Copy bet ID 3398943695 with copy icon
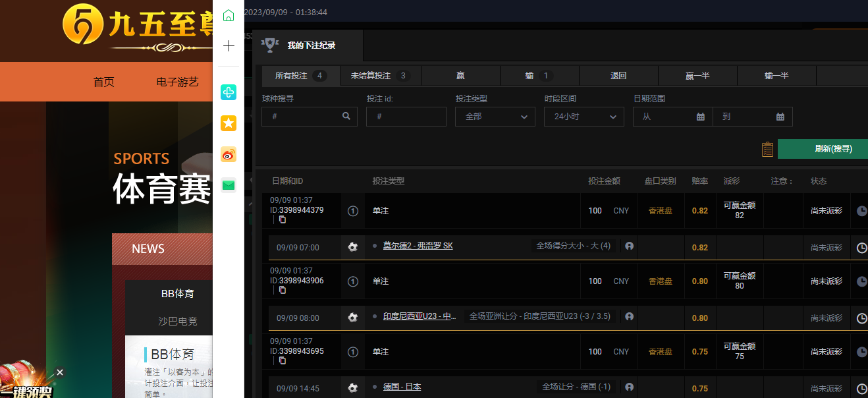 click(x=283, y=360)
